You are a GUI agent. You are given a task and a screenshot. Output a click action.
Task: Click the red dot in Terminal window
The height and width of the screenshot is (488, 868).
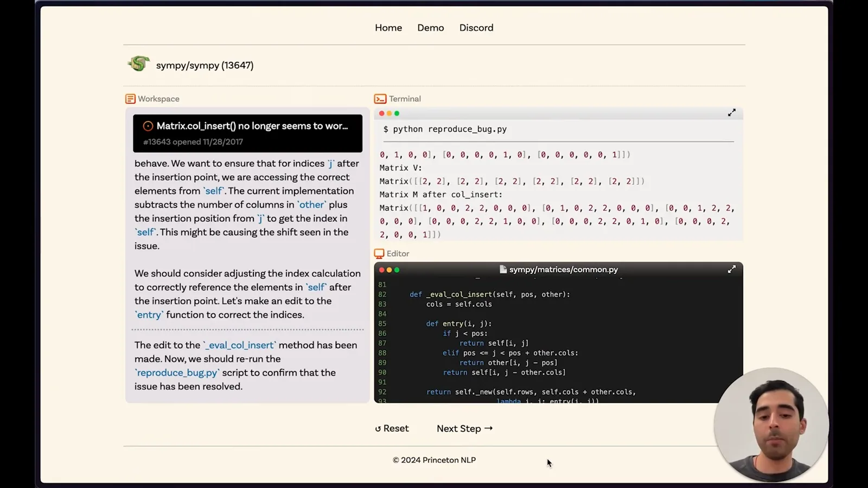[381, 113]
